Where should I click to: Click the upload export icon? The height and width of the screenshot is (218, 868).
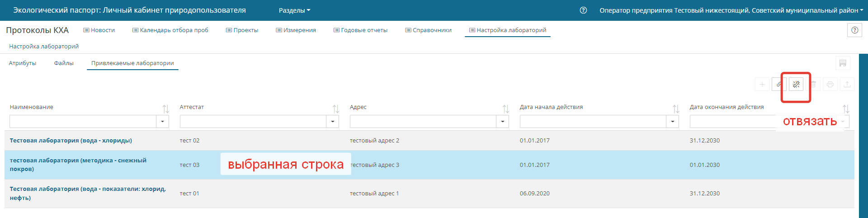click(847, 85)
